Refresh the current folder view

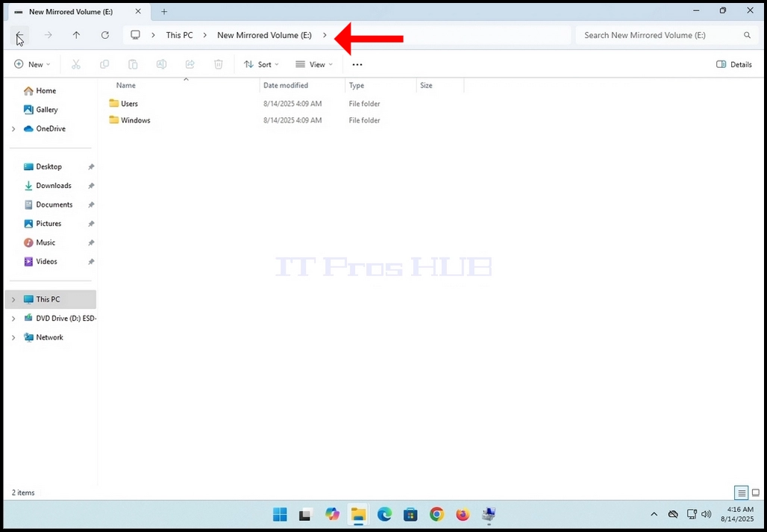coord(104,35)
